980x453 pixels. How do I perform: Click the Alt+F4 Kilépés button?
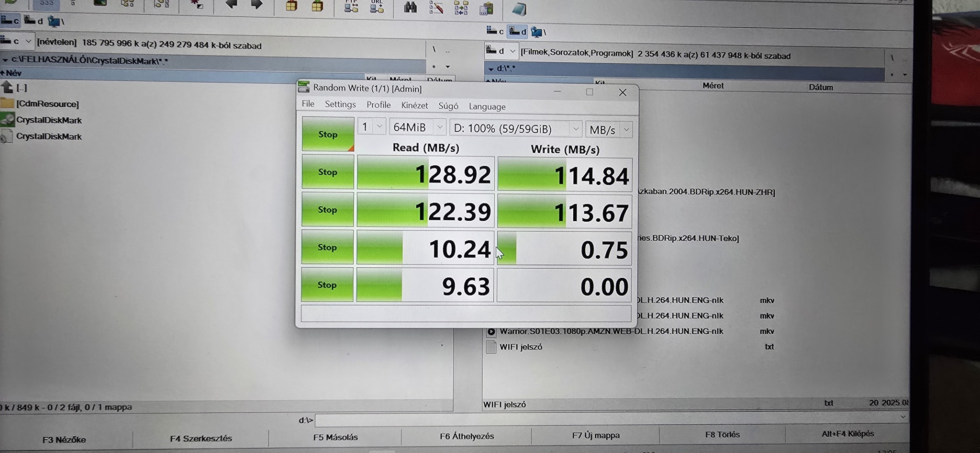point(847,433)
